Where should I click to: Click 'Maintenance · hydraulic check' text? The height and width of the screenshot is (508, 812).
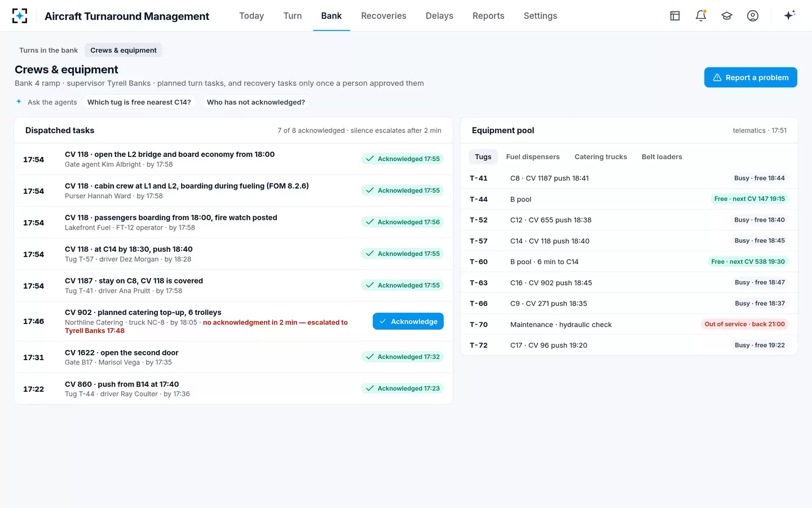tap(561, 325)
